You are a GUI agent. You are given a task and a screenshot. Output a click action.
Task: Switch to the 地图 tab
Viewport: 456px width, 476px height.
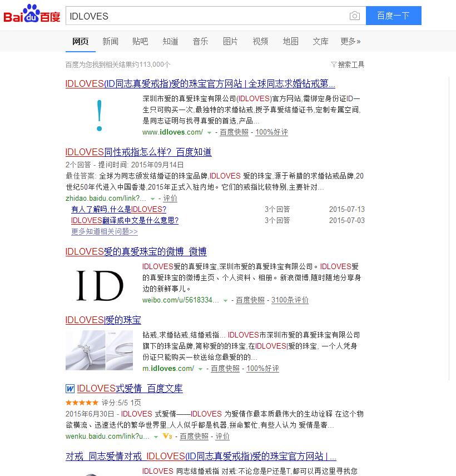(x=290, y=41)
